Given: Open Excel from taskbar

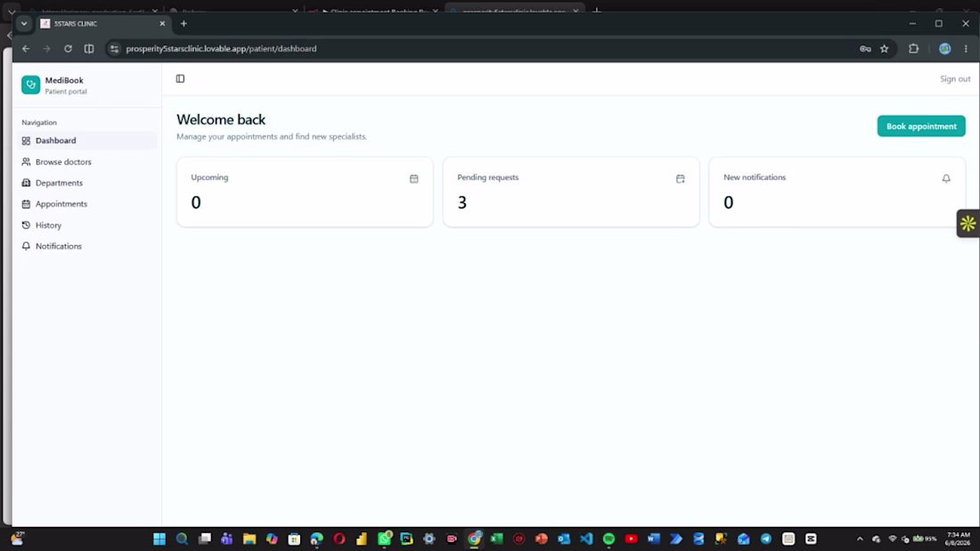Looking at the screenshot, I should coord(497,539).
